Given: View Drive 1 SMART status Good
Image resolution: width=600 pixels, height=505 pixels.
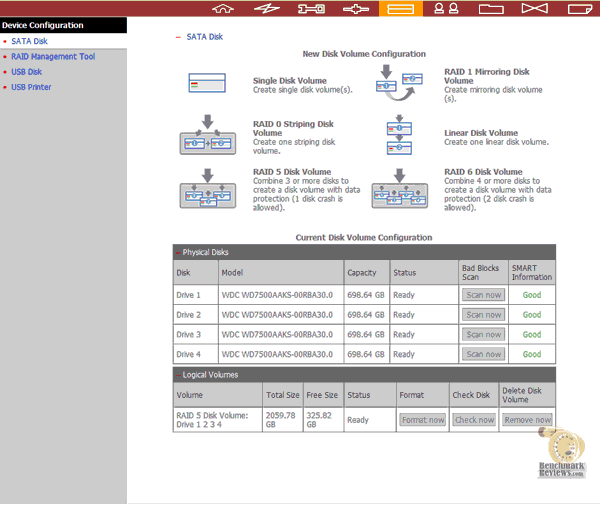Looking at the screenshot, I should pos(532,295).
